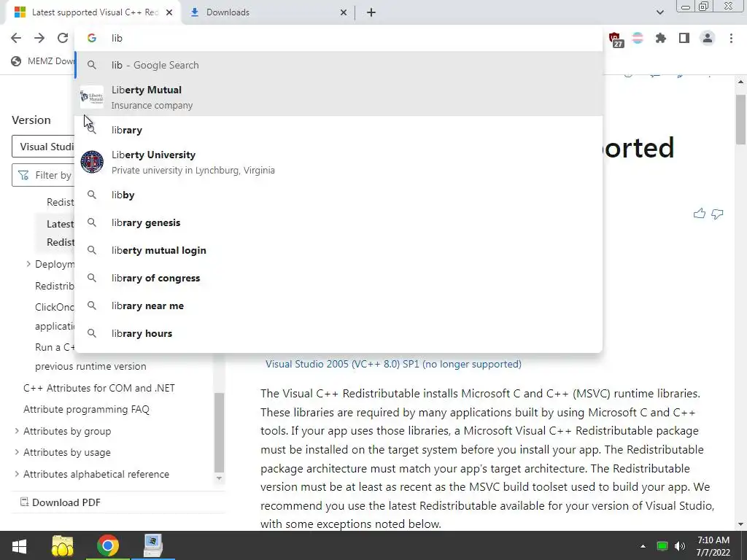747x560 pixels.
Task: Click the Filter by title input
Action: [44, 175]
